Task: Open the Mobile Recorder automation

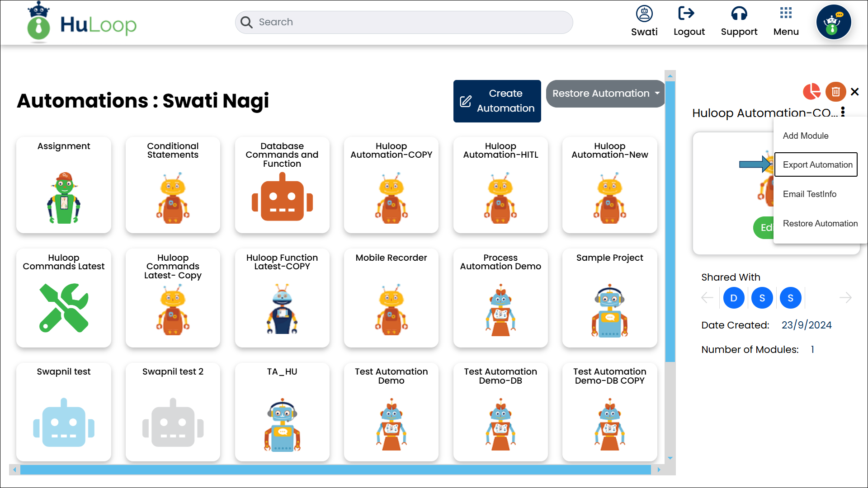Action: click(391, 298)
